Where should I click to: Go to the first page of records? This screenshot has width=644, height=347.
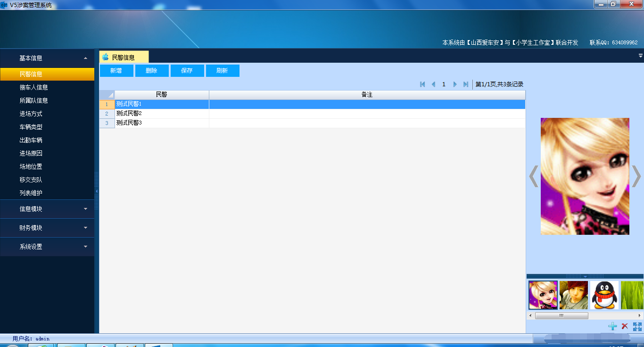coord(422,84)
